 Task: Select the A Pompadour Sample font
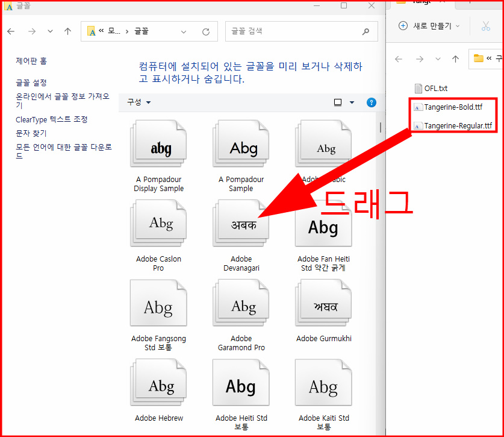241,156
